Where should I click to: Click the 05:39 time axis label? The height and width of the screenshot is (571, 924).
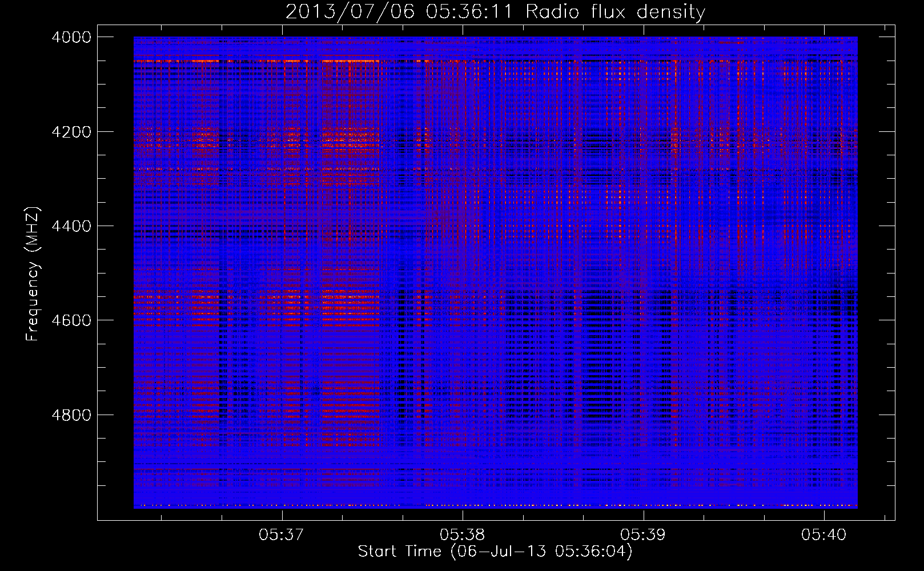643,535
